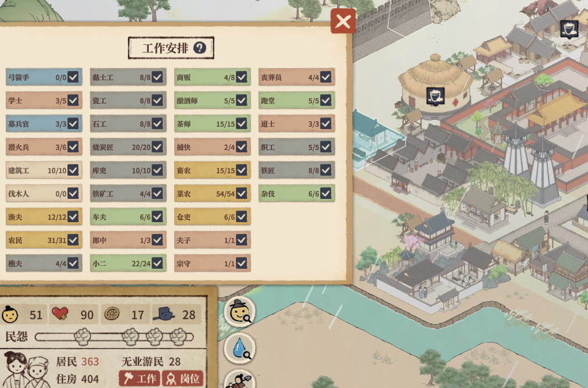This screenshot has height=388, width=588.
Task: Toggle the 小二 22/24 checkbox
Action: [157, 264]
